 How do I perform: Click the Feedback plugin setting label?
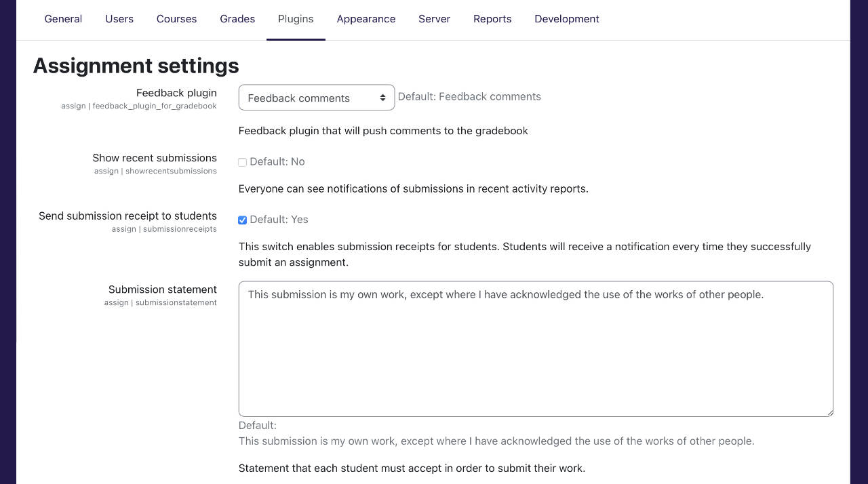coord(176,93)
